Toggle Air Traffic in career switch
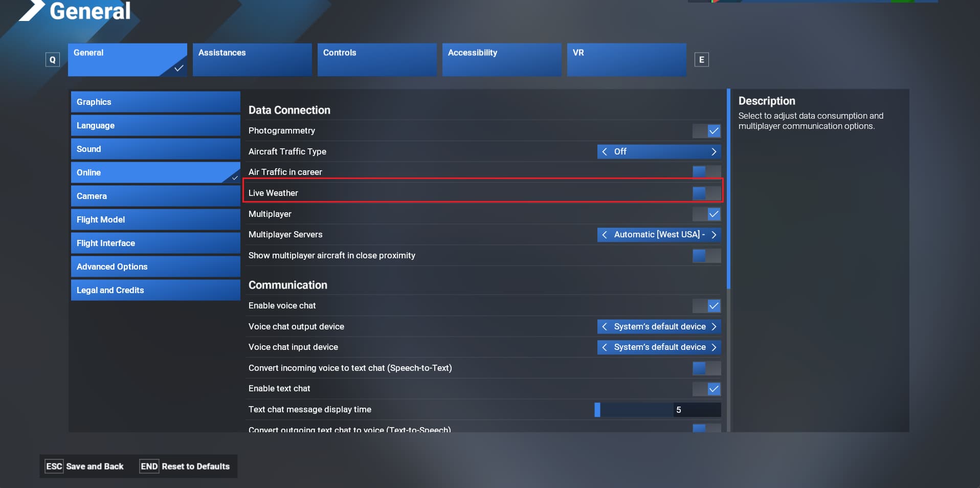 point(706,172)
